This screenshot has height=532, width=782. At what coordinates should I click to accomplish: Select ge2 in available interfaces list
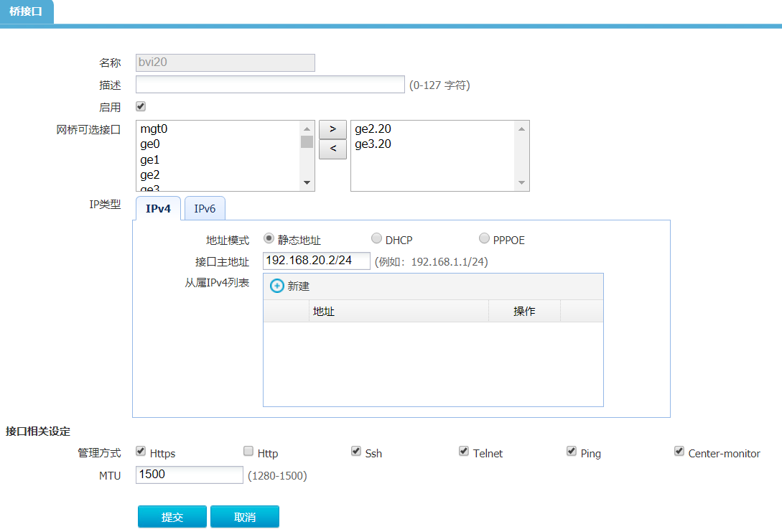[x=218, y=175]
